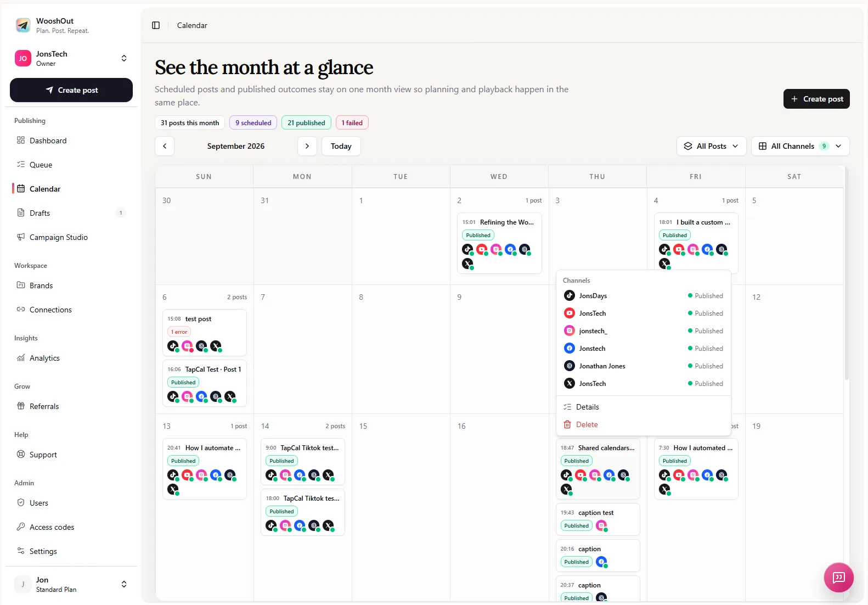This screenshot has height=605, width=868.
Task: Click the 21 published badge
Action: pyautogui.click(x=306, y=123)
